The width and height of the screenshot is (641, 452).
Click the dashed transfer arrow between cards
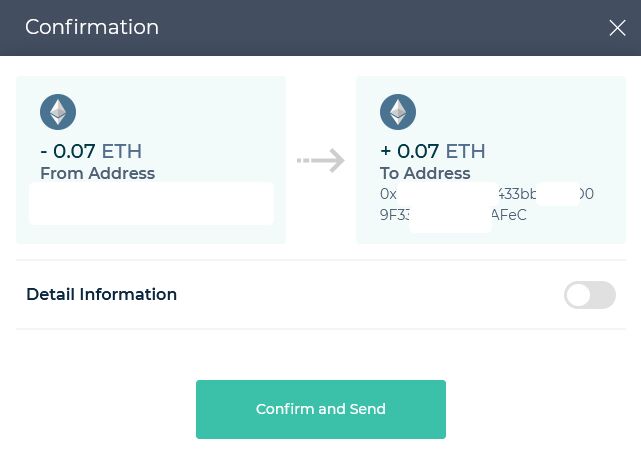click(321, 160)
